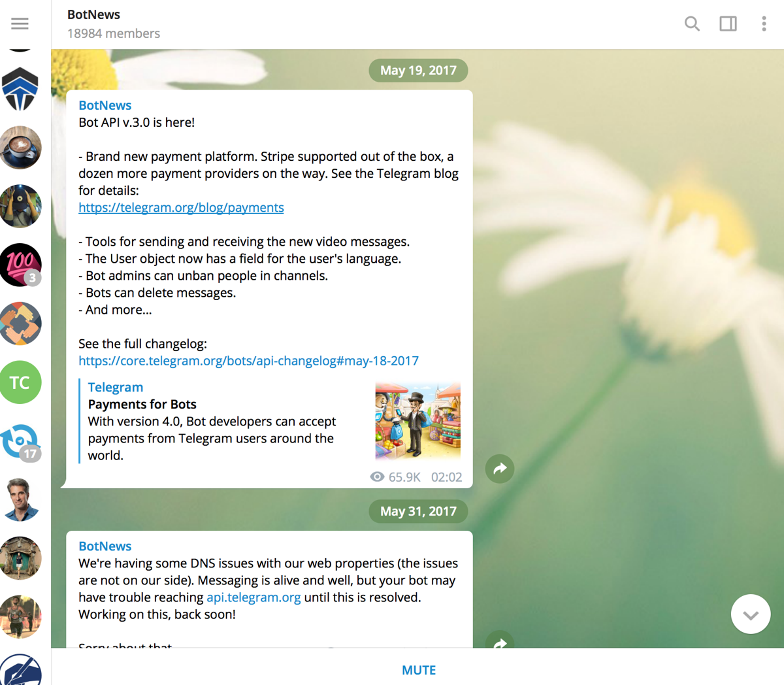
Task: Select the blue shield logo chat
Action: pos(20,89)
